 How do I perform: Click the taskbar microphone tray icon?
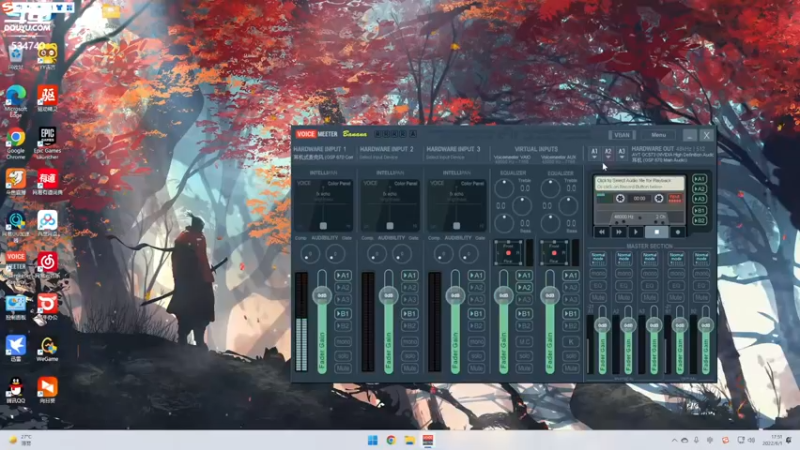coord(696,440)
